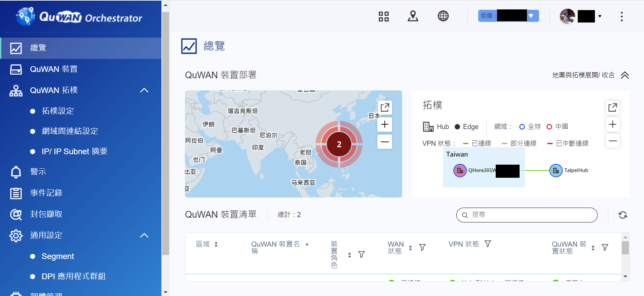Open the Segment submenu item
Viewport: 644px width, 296px height.
58,256
